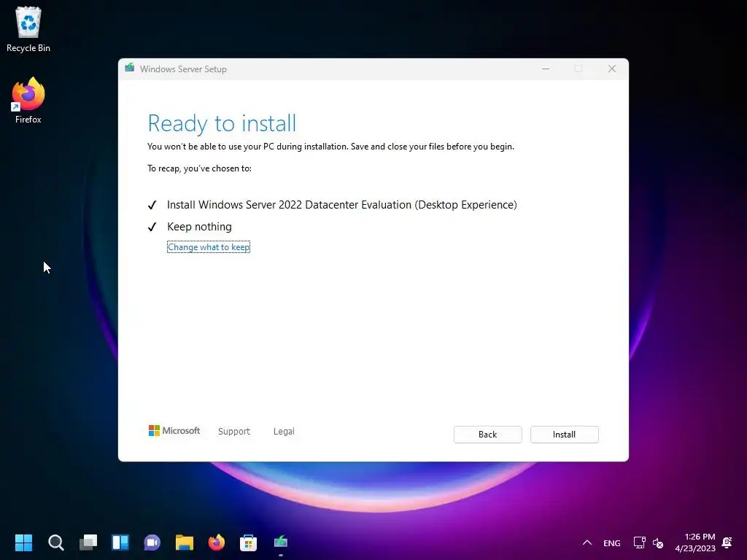Viewport: 747px width, 560px height.
Task: Click the "To recap, you've chosen to:" text
Action: [x=199, y=168]
